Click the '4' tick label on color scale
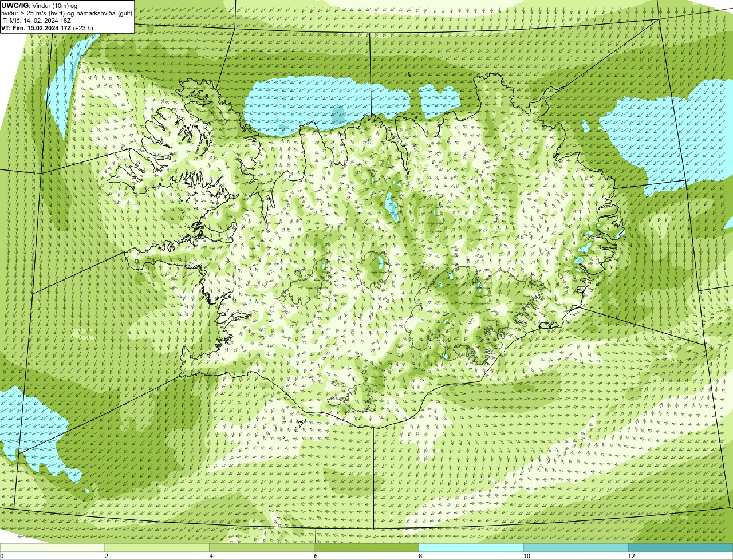Image resolution: width=733 pixels, height=560 pixels. point(211,556)
